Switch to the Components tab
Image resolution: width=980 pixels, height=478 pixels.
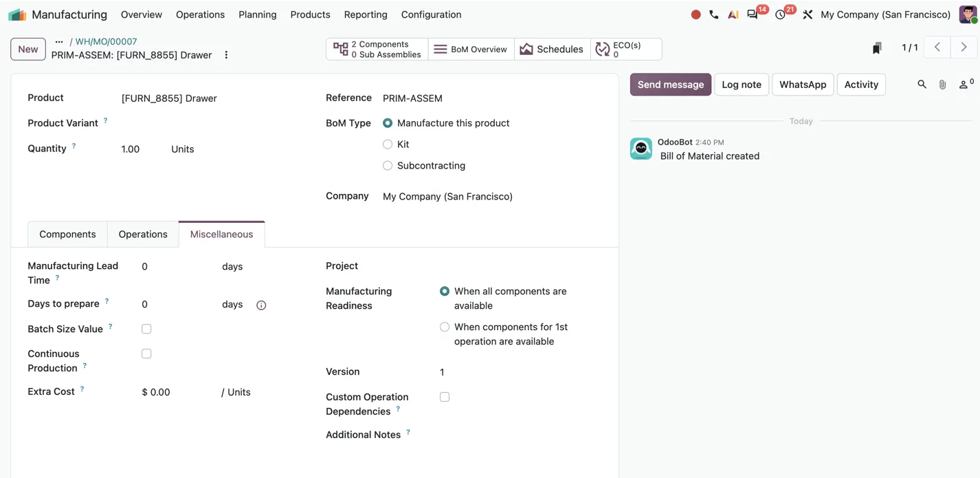click(67, 235)
